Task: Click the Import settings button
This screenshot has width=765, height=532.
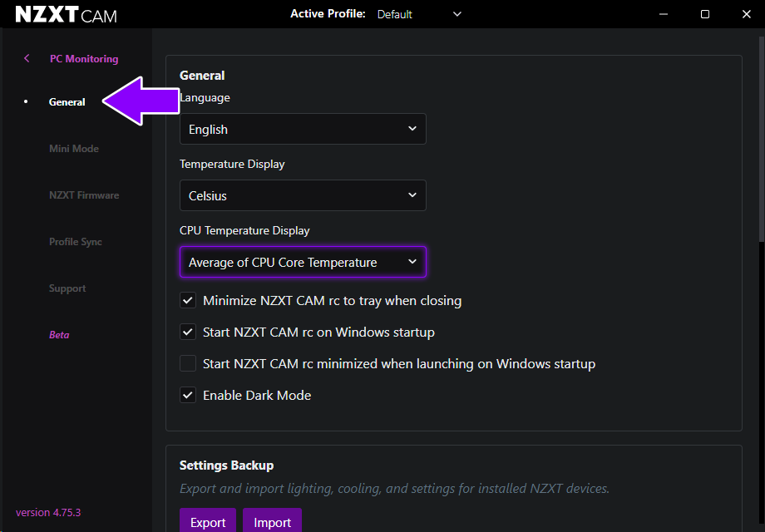Action: pos(272,521)
